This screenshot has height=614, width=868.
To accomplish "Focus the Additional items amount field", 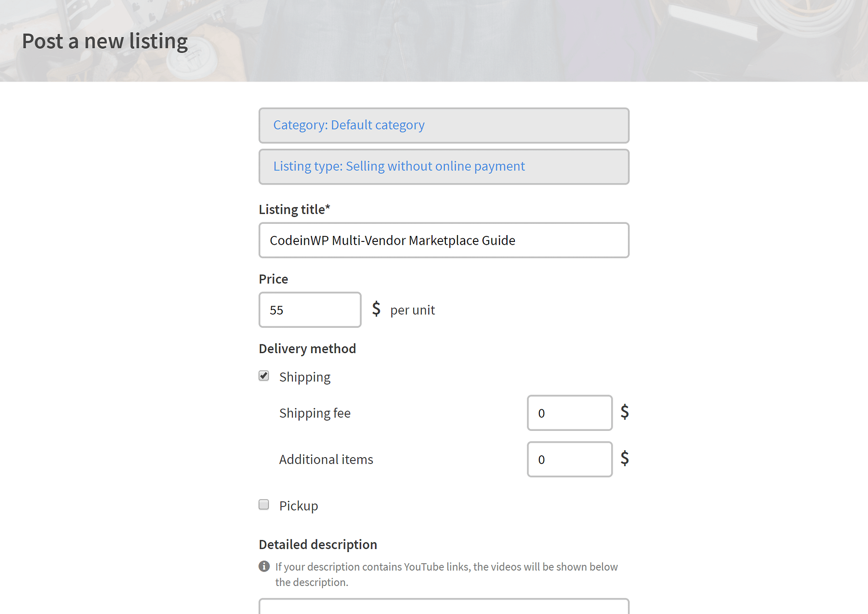I will pyautogui.click(x=569, y=459).
